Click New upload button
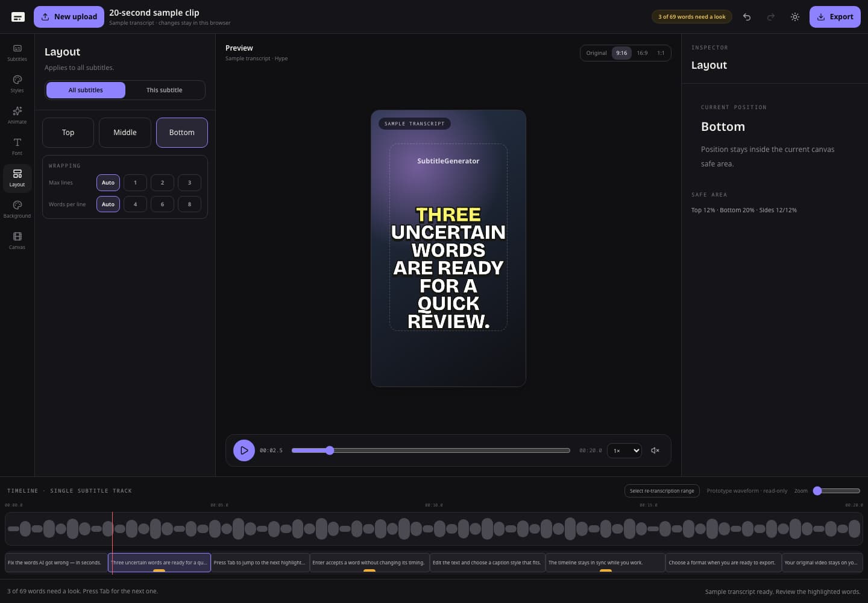 [x=69, y=17]
